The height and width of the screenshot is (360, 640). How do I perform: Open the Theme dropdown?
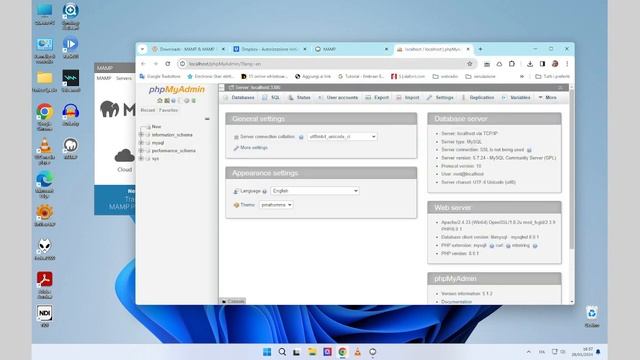(276, 205)
